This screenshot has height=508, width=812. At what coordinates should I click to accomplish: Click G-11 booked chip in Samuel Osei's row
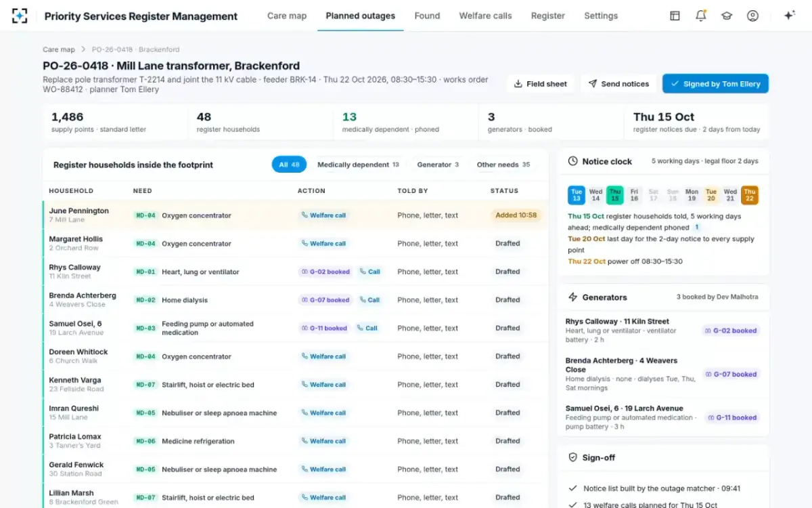coord(324,329)
